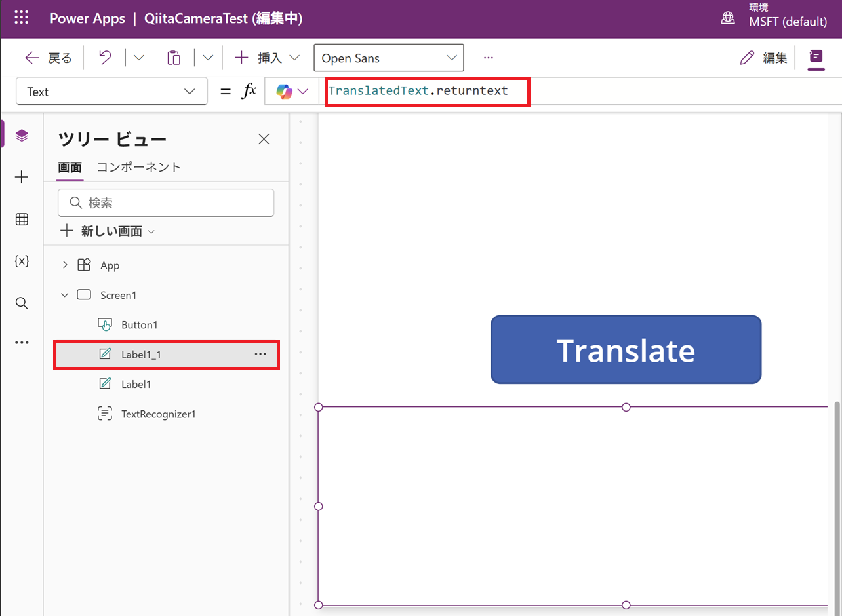842x616 pixels.
Task: Select Button1 in the tree view
Action: pyautogui.click(x=140, y=325)
